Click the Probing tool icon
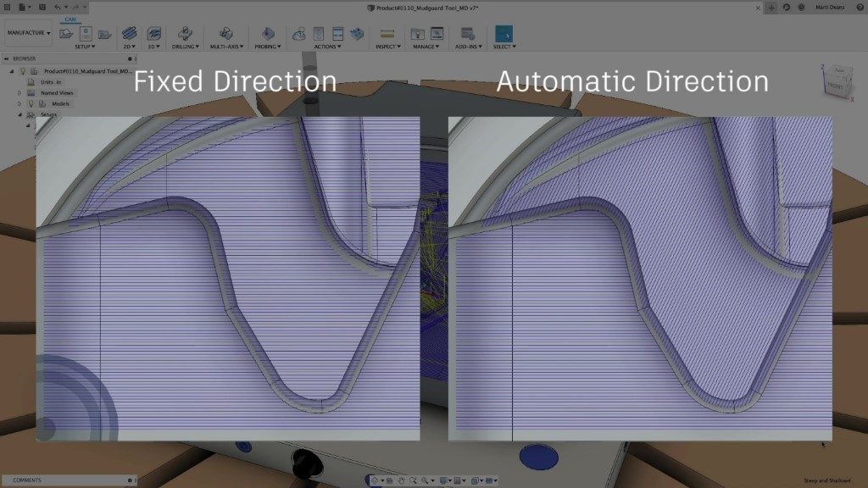Screen dimensions: 868x488 click(267, 34)
